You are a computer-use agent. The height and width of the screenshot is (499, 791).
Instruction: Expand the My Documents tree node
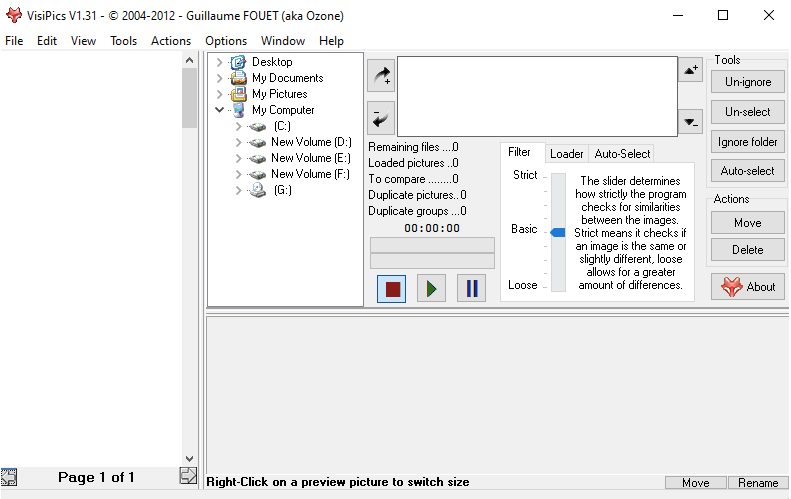tap(219, 78)
